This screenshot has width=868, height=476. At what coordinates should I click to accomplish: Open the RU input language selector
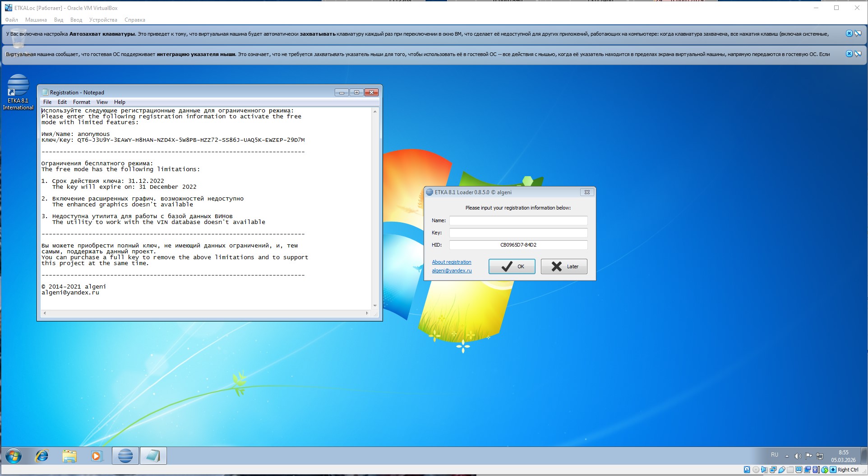coord(774,455)
